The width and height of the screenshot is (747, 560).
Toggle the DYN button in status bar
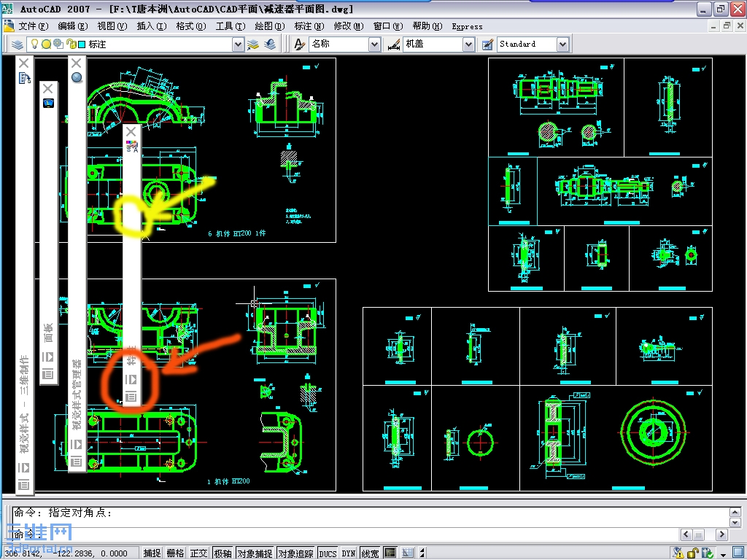click(348, 553)
